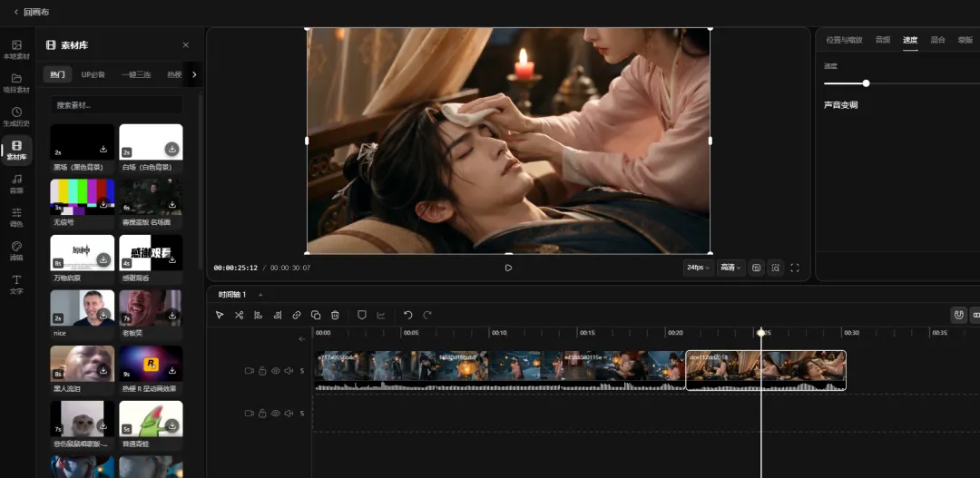Open the 调色 color grading panel
The height and width of the screenshot is (478, 980).
tap(17, 218)
